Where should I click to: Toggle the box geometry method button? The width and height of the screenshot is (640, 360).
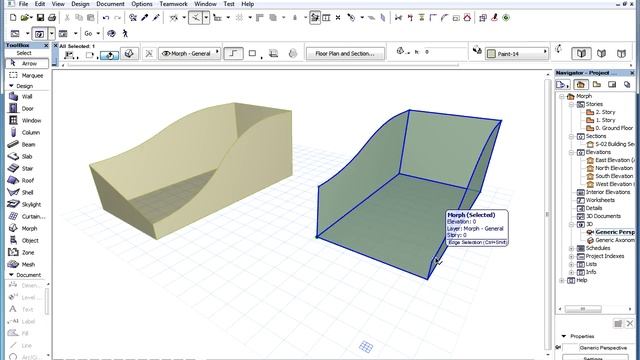pyautogui.click(x=252, y=53)
